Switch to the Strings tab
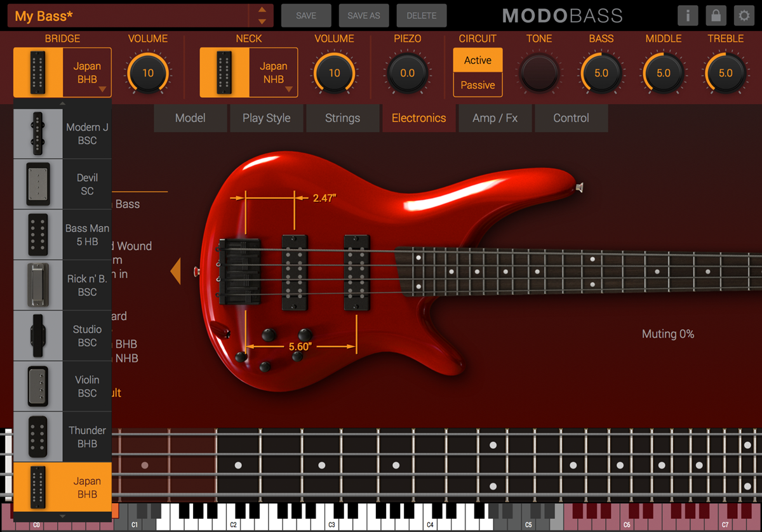Viewport: 762px width, 532px height. [x=343, y=118]
